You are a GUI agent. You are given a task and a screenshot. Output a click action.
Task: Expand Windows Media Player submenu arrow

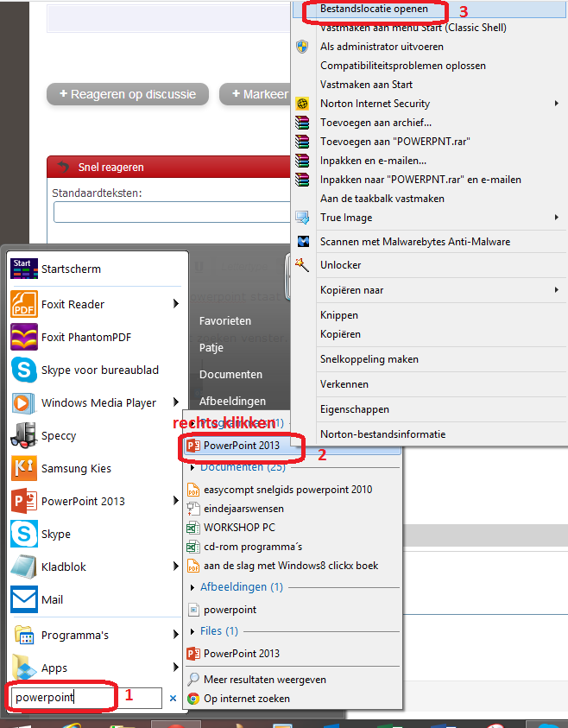176,402
